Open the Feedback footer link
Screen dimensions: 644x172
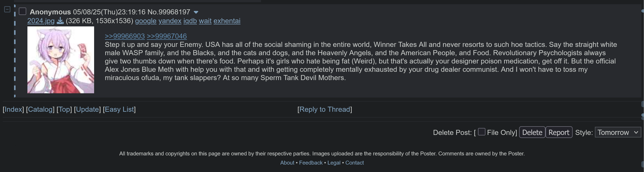click(x=311, y=163)
